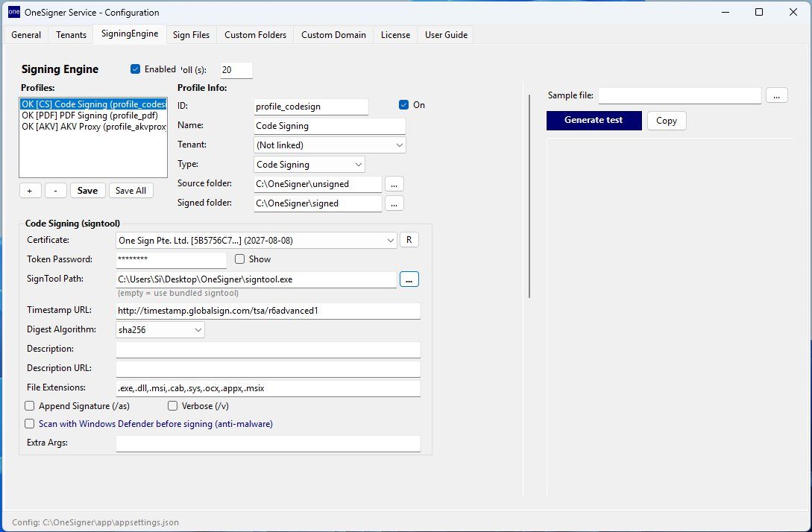Viewport: 812px width, 532px height.
Task: Click the Sample file field
Action: point(679,95)
